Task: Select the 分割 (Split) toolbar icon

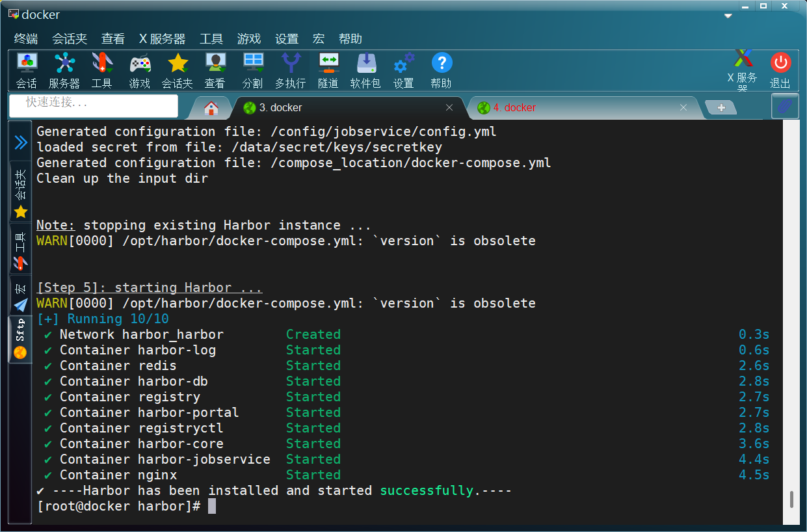Action: click(252, 70)
